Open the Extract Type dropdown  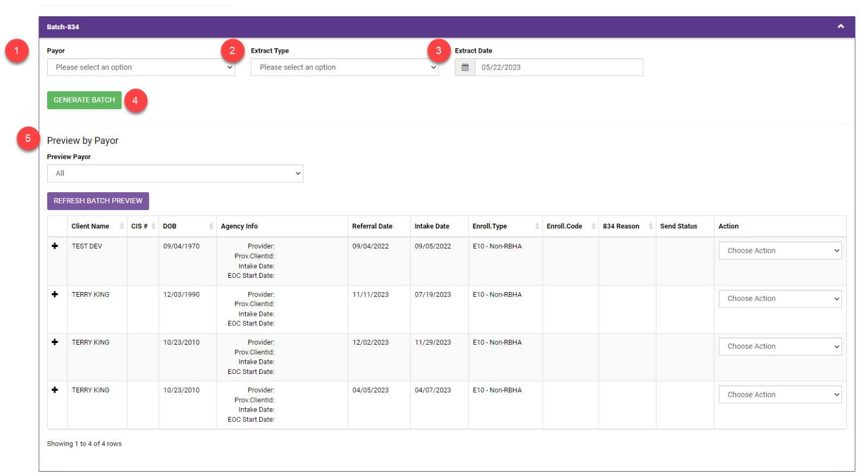click(x=344, y=67)
